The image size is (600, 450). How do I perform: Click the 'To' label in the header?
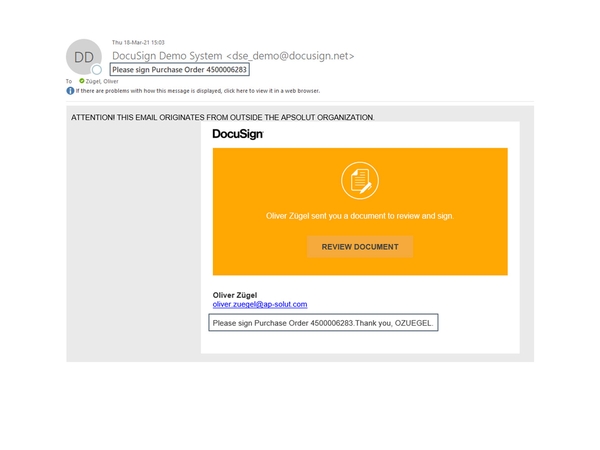click(x=69, y=81)
